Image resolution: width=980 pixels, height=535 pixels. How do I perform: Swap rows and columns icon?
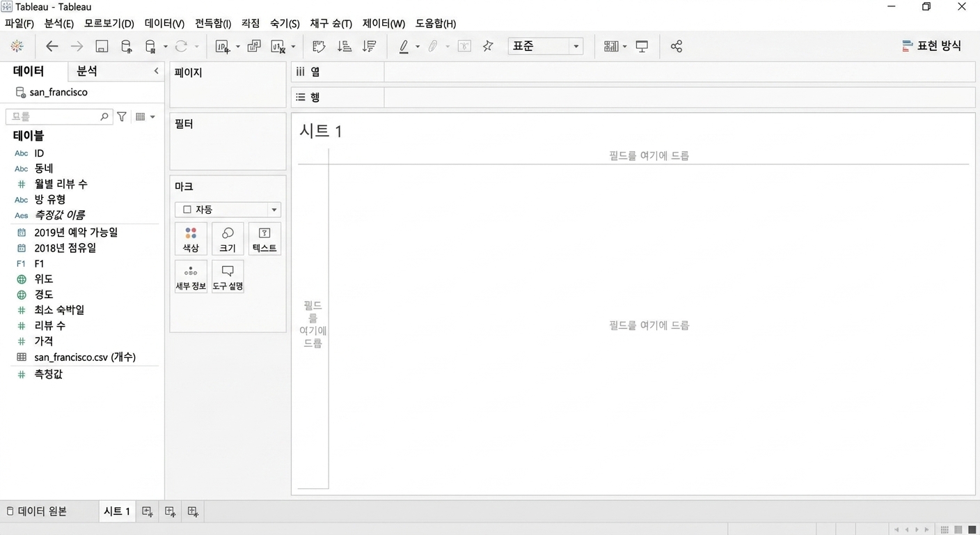[x=319, y=47]
